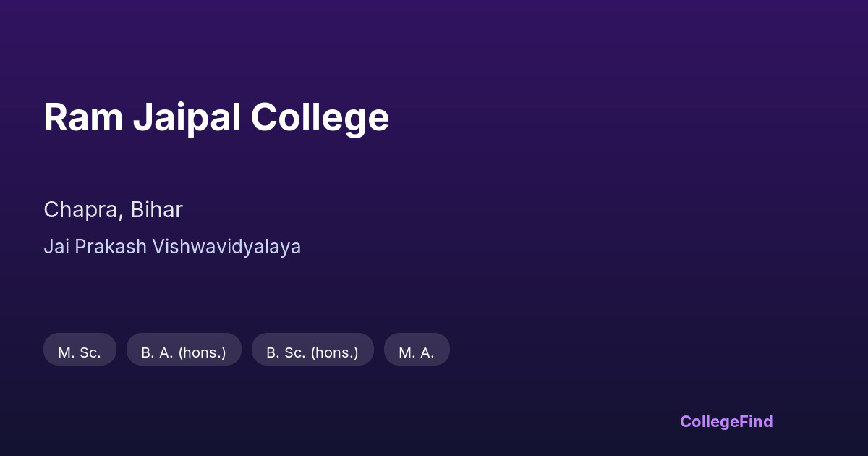
Task: Click "(hons.)" inside the B. A. tag
Action: point(202,352)
